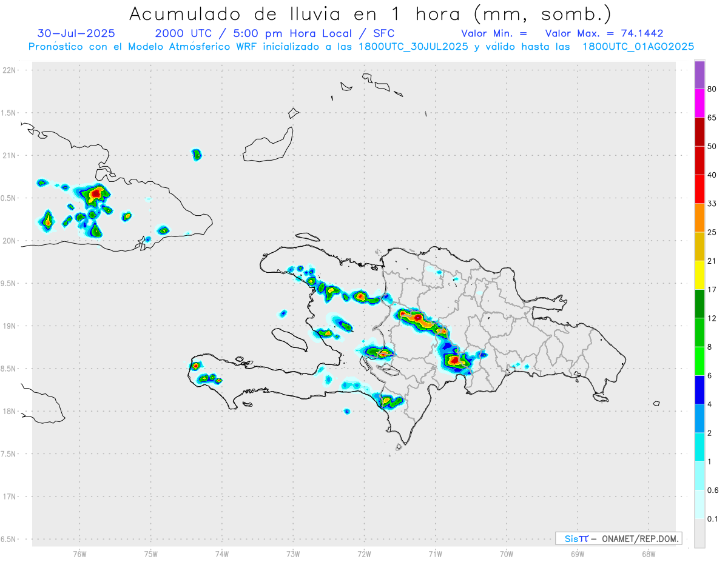The height and width of the screenshot is (562, 728).
Task: Click the "71W" longitude axis label
Action: pyautogui.click(x=435, y=554)
